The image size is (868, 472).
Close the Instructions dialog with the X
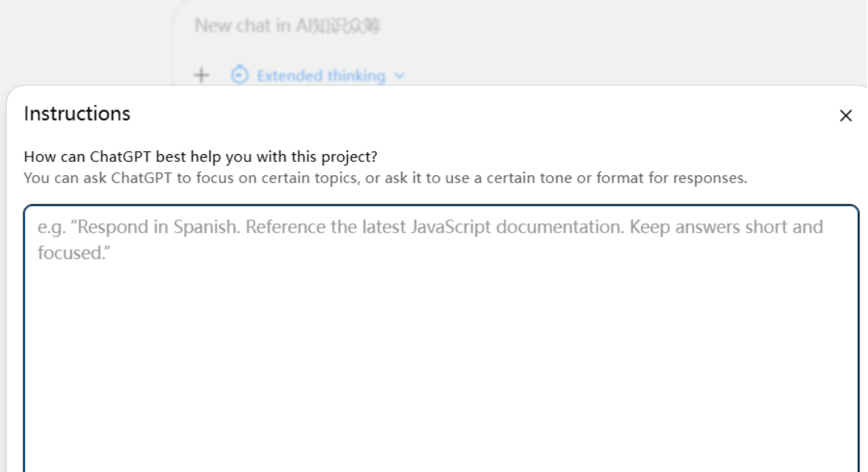(845, 116)
